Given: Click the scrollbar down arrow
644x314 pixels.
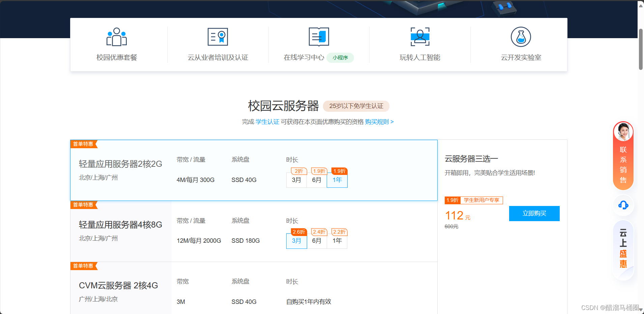Looking at the screenshot, I should tap(641, 310).
